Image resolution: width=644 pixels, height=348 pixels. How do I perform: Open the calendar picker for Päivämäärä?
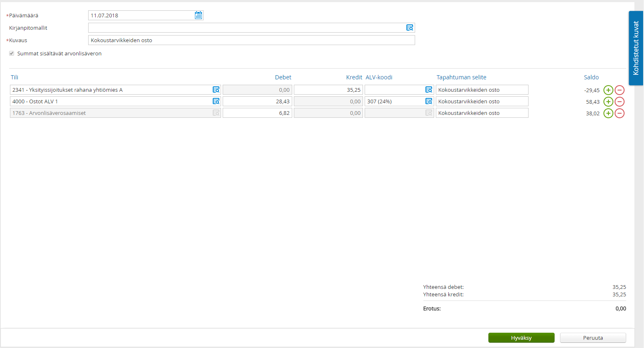pyautogui.click(x=199, y=15)
